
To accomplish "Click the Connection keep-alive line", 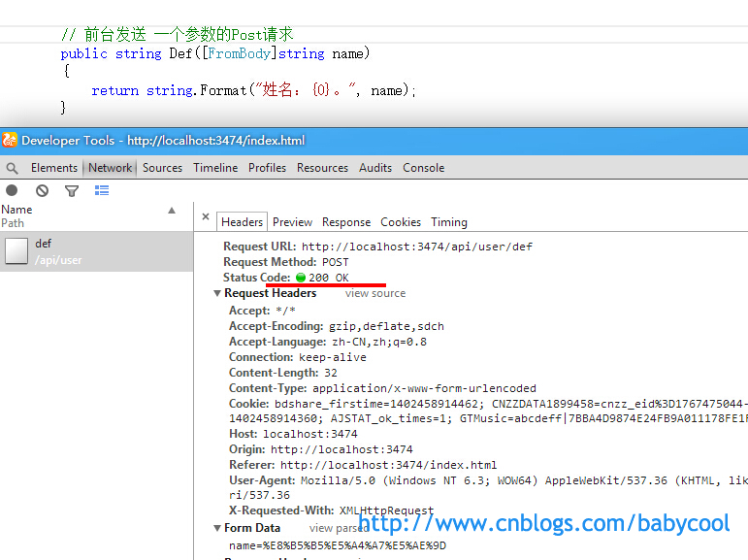I will coord(298,357).
